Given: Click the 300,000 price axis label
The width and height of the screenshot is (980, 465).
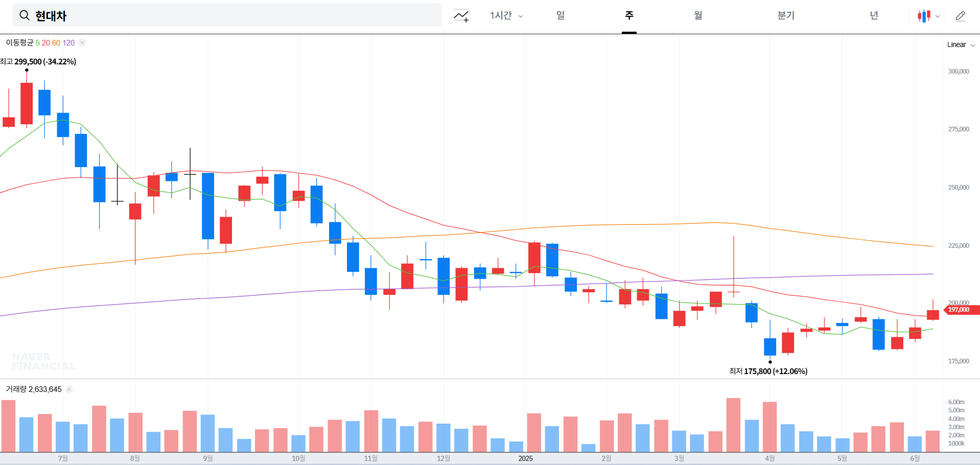Looking at the screenshot, I should click(x=959, y=71).
